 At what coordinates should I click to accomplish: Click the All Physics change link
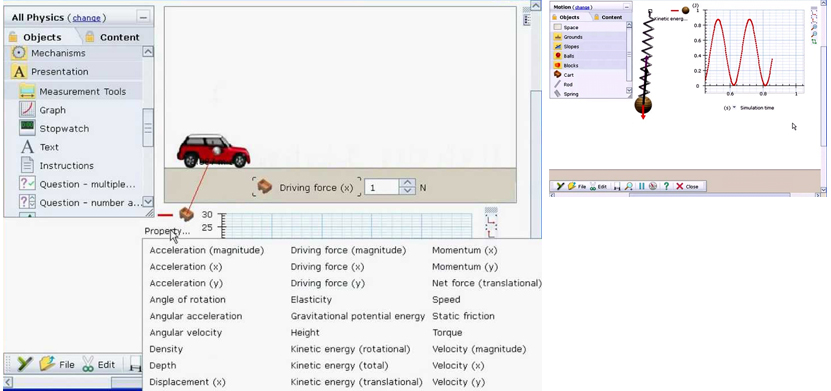(86, 17)
